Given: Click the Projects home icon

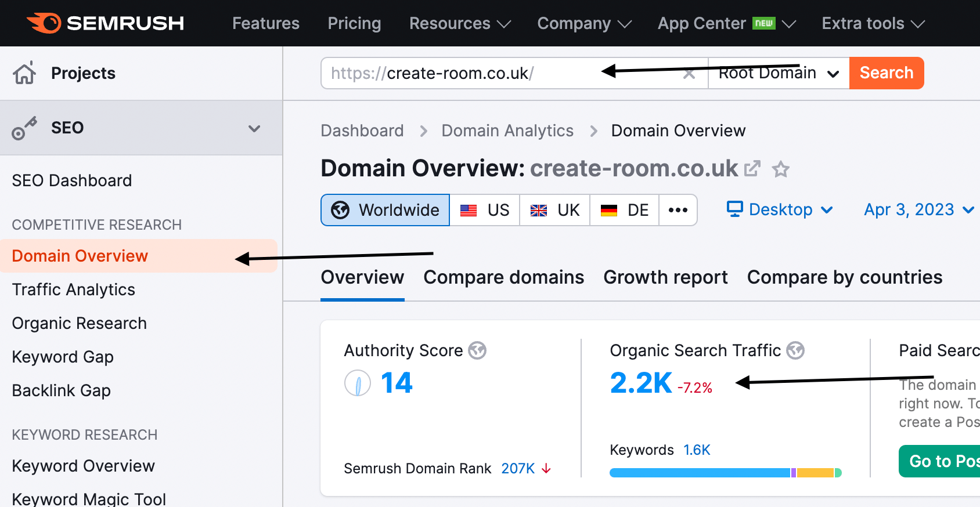Looking at the screenshot, I should [24, 73].
